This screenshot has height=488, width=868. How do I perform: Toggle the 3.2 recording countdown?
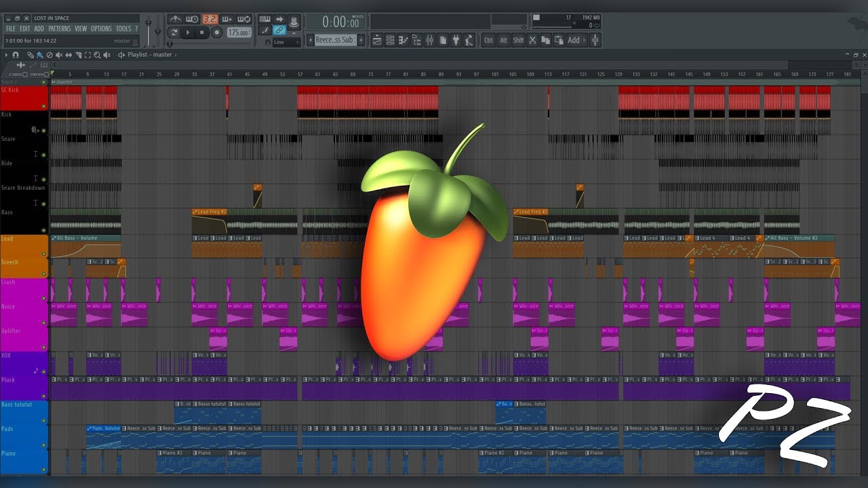point(210,19)
